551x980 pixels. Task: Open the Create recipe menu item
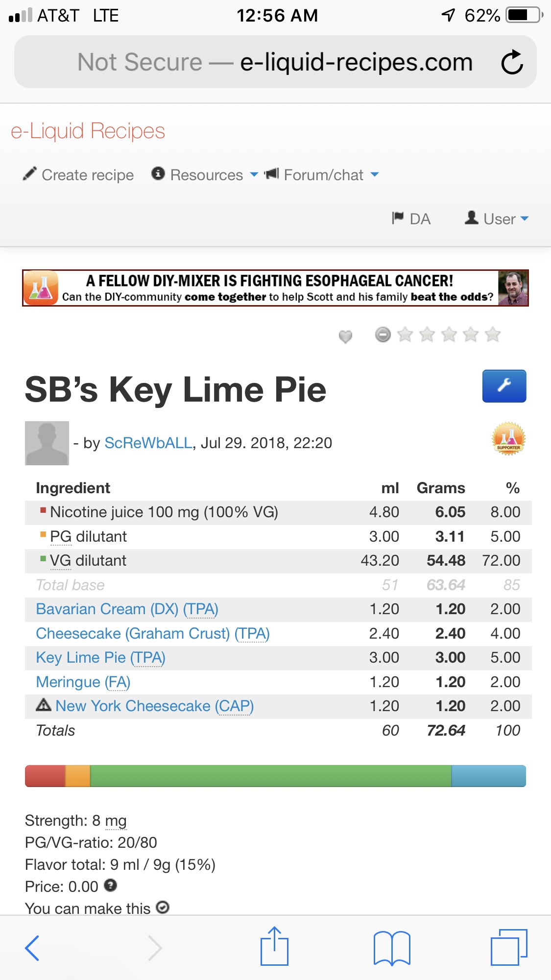tap(79, 175)
